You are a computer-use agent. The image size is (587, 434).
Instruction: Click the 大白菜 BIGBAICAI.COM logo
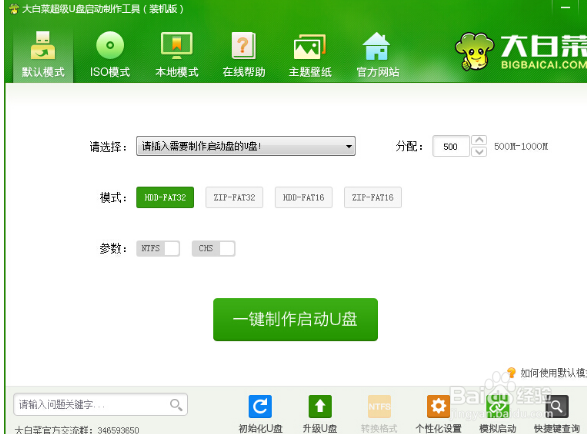pos(521,51)
